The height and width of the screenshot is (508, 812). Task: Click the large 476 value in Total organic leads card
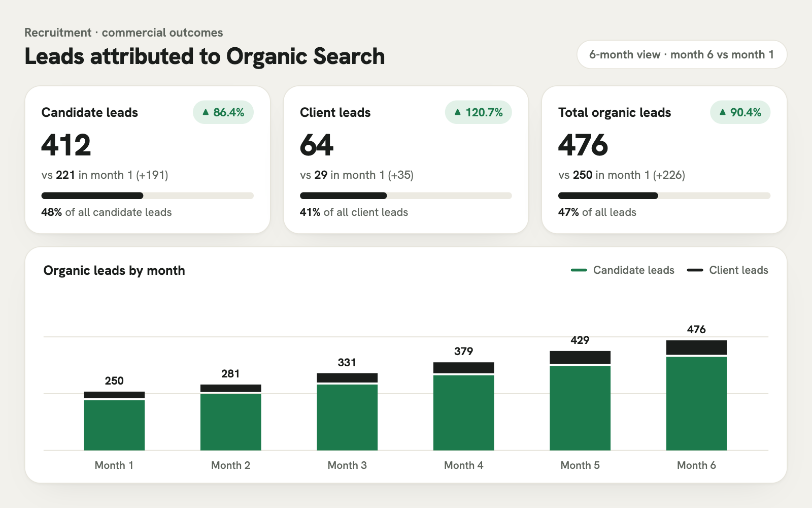pos(583,145)
